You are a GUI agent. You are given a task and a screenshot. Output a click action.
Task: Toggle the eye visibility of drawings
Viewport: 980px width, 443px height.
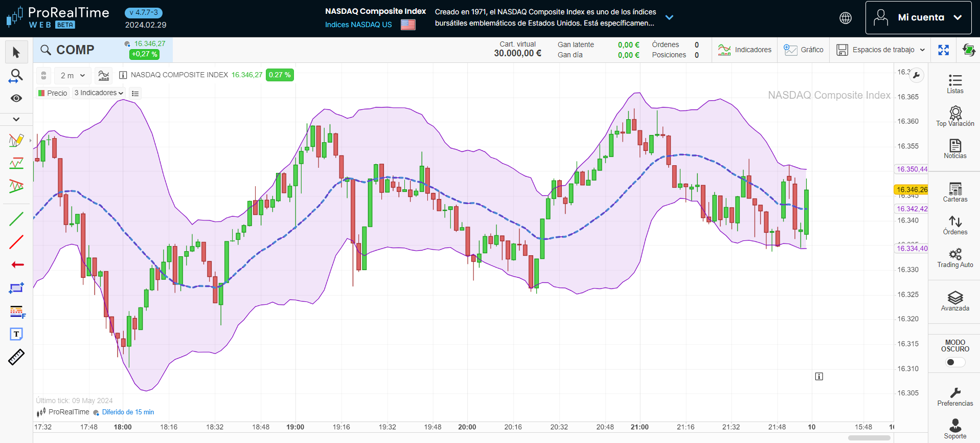click(16, 98)
